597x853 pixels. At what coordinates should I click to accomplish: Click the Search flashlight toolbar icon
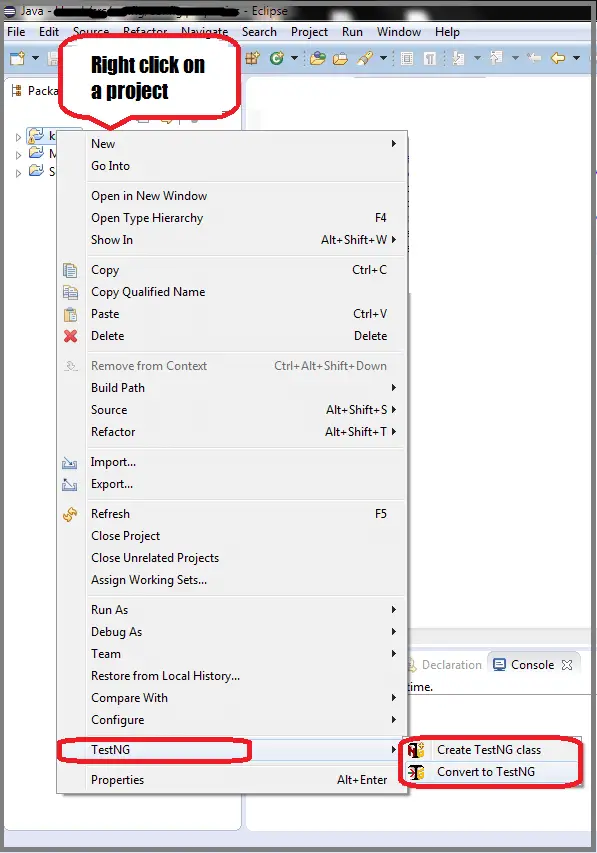[365, 58]
